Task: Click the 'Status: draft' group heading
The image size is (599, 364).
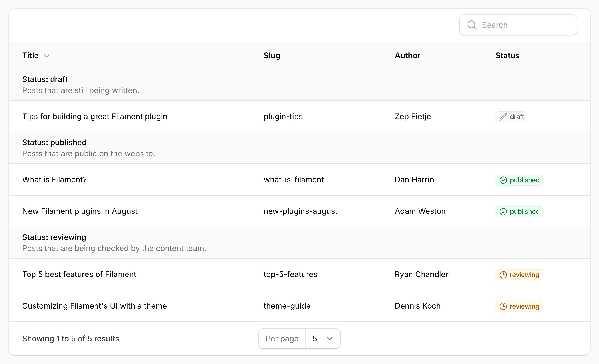Action: (45, 79)
